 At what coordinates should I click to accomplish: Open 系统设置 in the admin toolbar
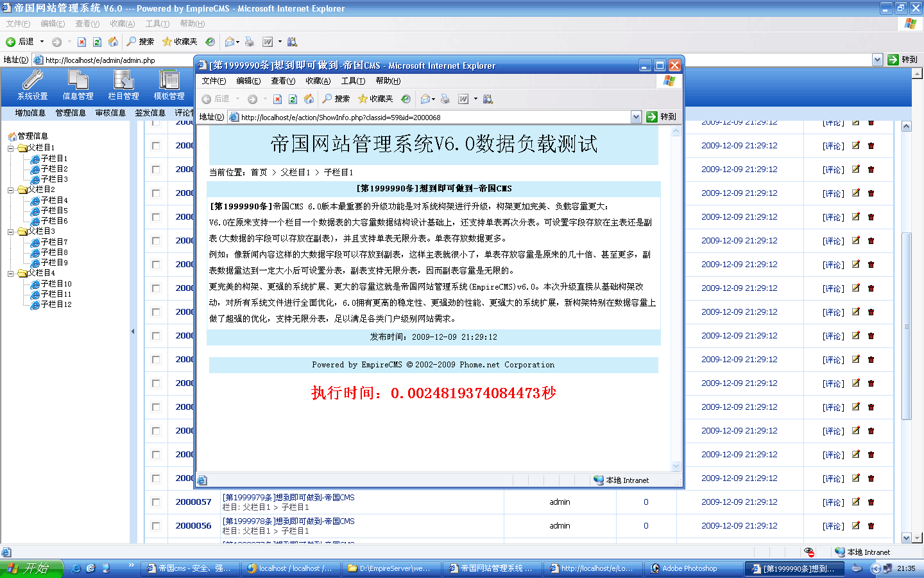[32, 85]
